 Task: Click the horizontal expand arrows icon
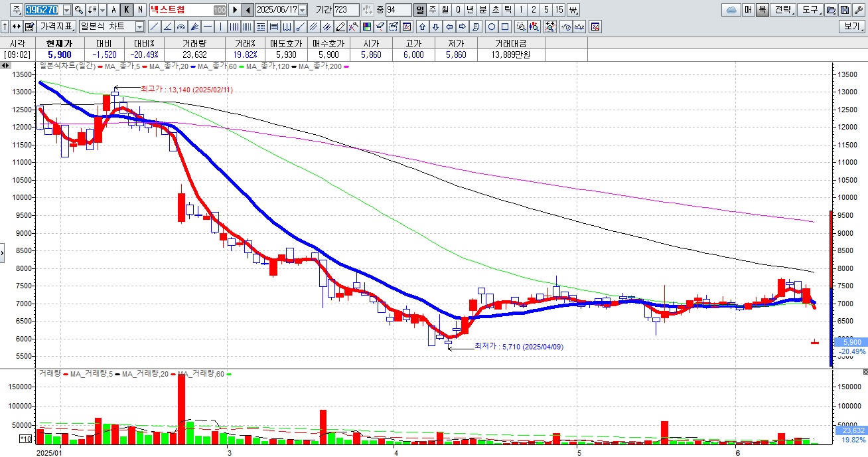pyautogui.click(x=16, y=27)
